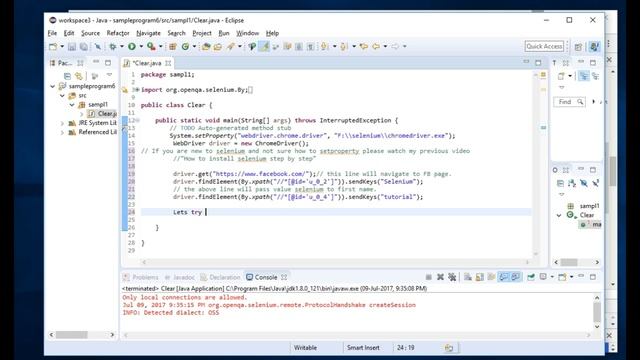Open the Navigate menu
Screen dimensions: 640x360
click(148, 33)
